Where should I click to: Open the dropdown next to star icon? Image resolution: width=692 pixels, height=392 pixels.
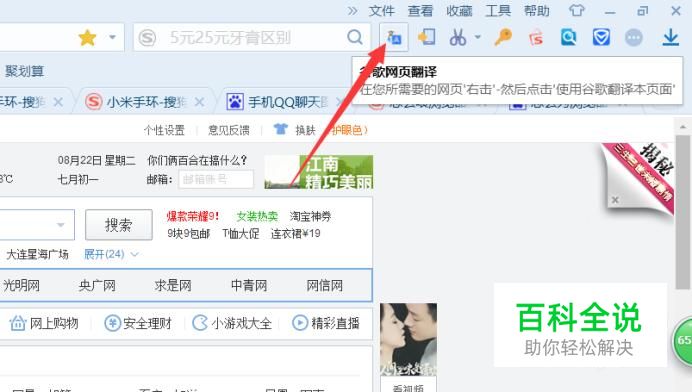click(x=113, y=37)
